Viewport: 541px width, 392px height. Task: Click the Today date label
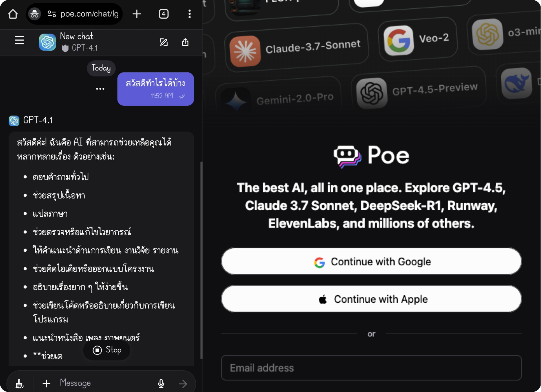pos(101,68)
